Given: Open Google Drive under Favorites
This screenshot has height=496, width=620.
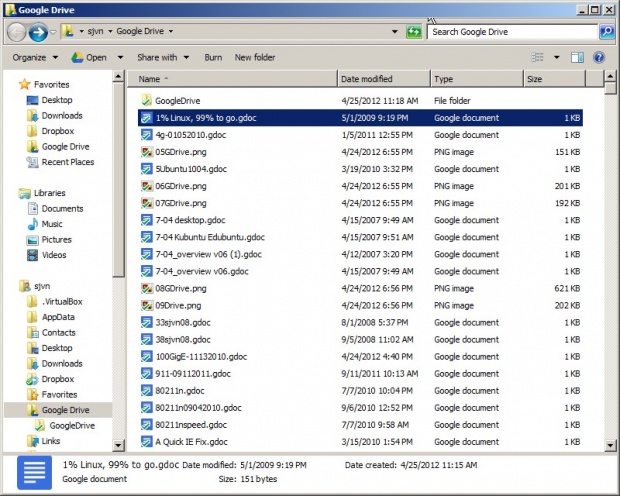Looking at the screenshot, I should tap(66, 147).
